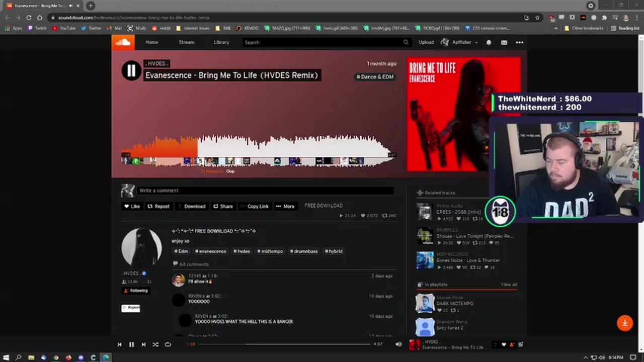Expand the More options dropdown
This screenshot has width=644, height=362.
pos(285,206)
